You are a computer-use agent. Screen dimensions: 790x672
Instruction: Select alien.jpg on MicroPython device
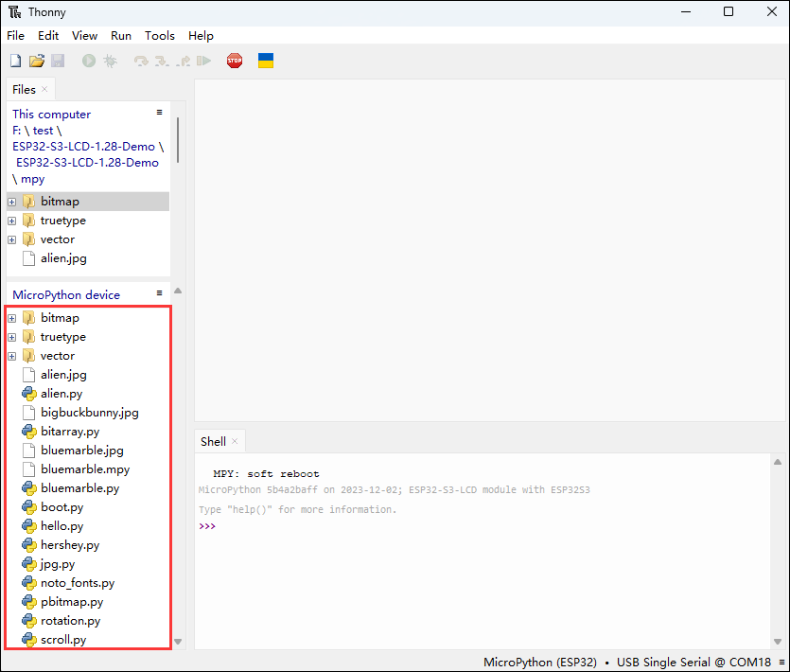[x=63, y=375]
